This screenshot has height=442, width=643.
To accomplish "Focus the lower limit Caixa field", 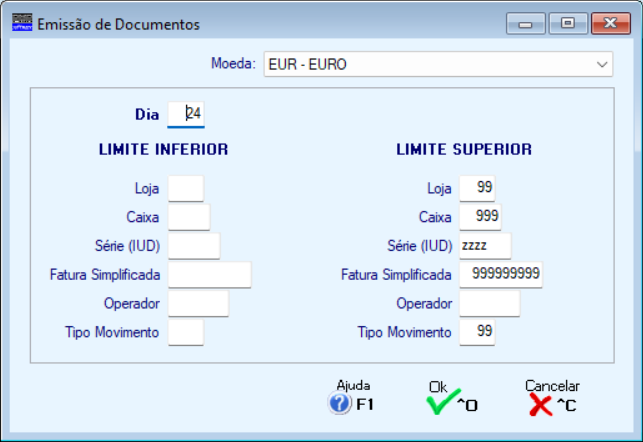I will 189,217.
